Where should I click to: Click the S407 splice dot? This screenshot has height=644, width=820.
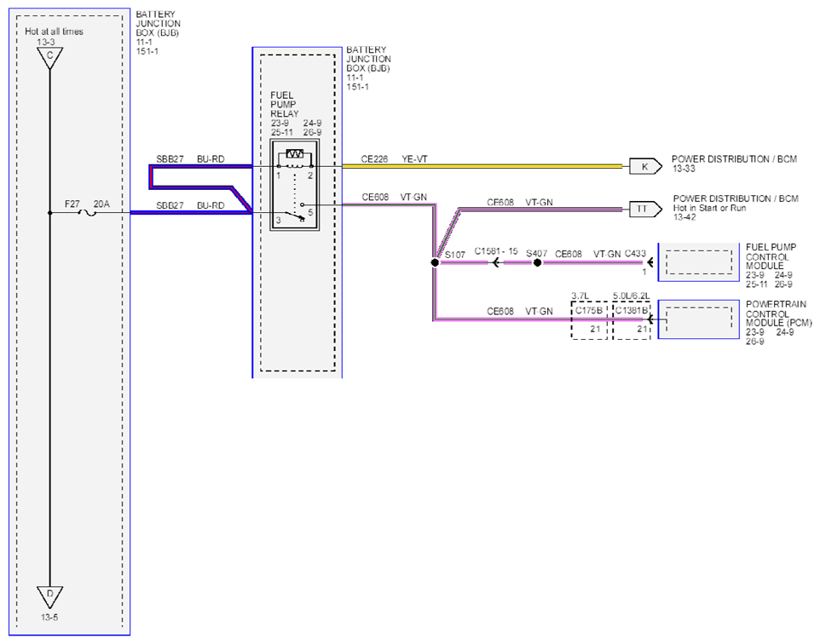point(537,262)
